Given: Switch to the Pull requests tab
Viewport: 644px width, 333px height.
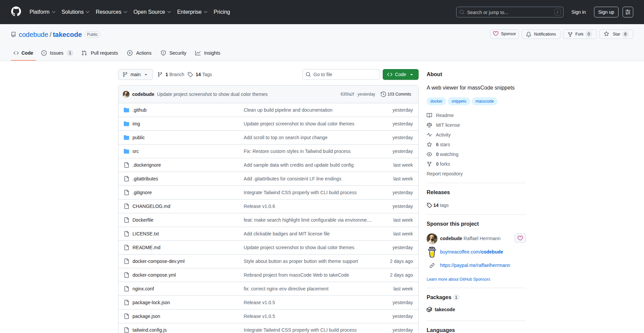Looking at the screenshot, I should point(100,53).
